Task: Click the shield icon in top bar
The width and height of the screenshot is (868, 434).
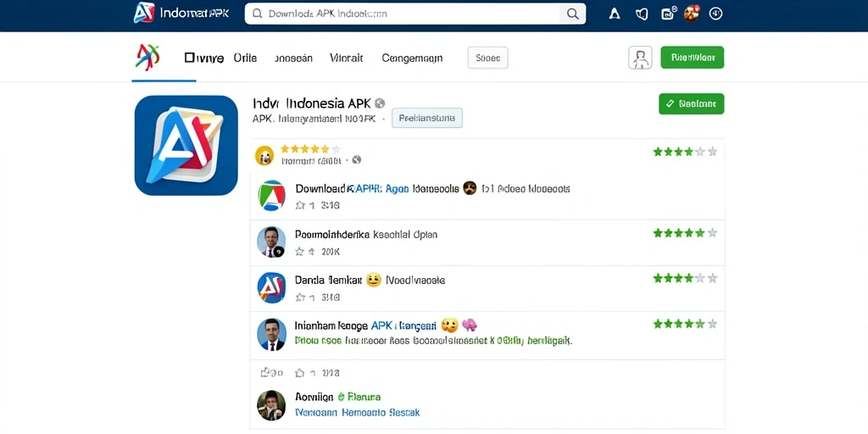Action: 642,14
